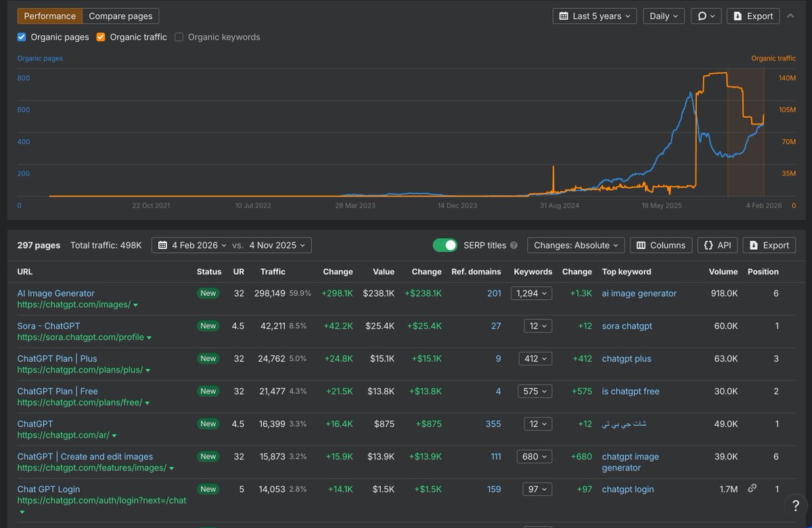
Task: Sort by the Volume column header
Action: pos(723,271)
